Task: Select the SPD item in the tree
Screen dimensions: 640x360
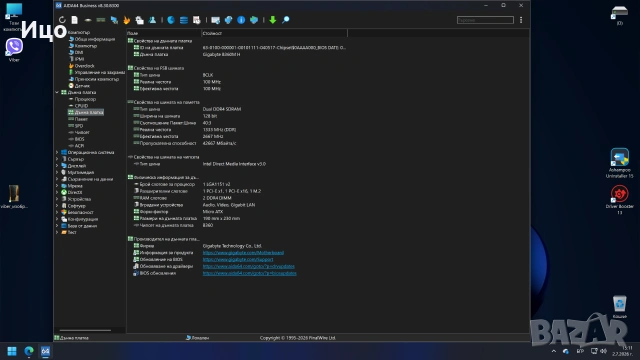Action: pyautogui.click(x=79, y=126)
